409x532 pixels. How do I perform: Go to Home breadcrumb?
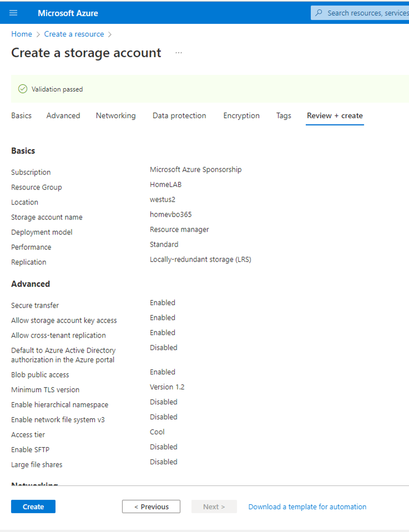pos(22,34)
